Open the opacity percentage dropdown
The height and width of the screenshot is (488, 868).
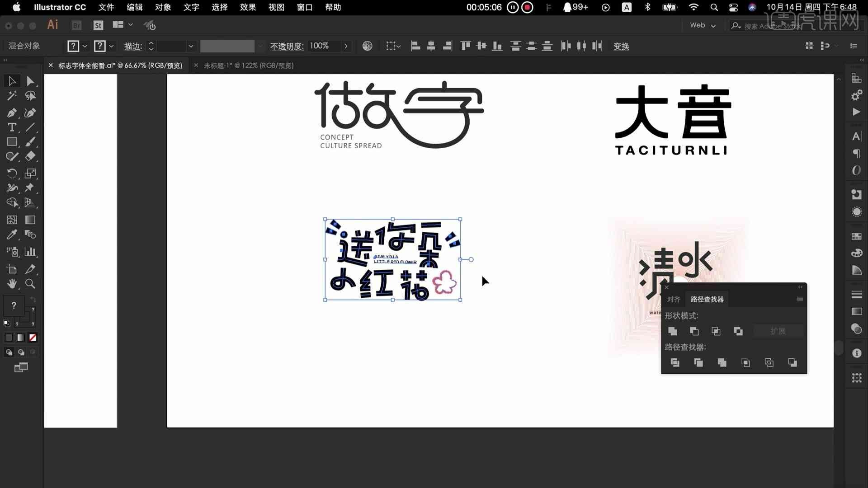(346, 46)
